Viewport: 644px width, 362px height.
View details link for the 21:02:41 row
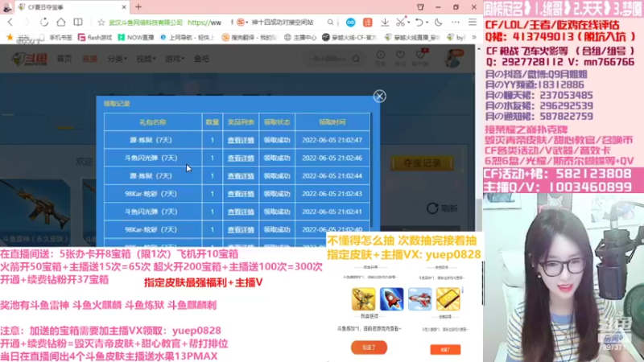241,212
